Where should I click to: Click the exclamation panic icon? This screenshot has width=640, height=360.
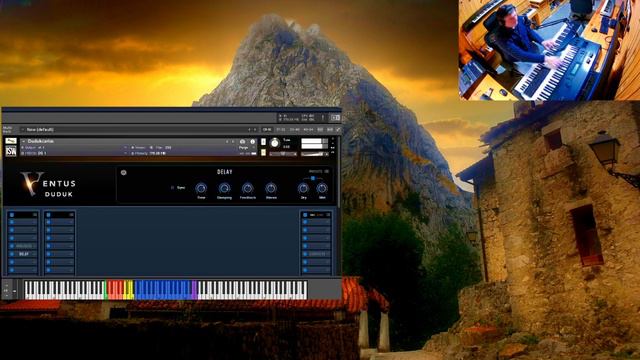tap(323, 118)
